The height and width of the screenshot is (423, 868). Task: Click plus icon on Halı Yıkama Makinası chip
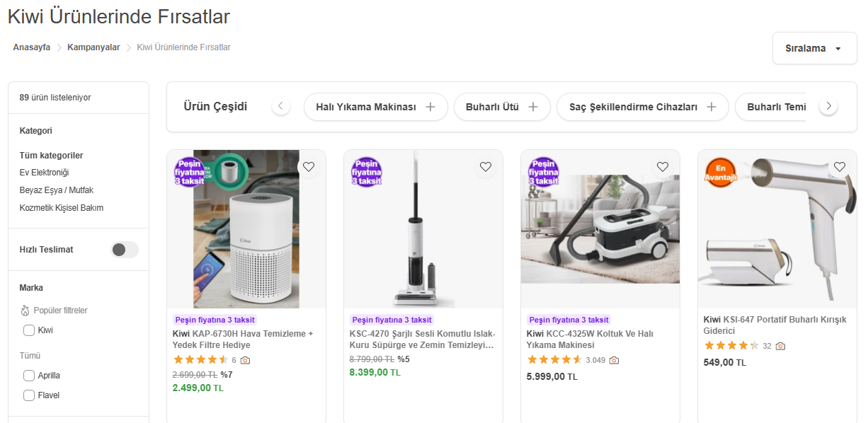coord(430,107)
